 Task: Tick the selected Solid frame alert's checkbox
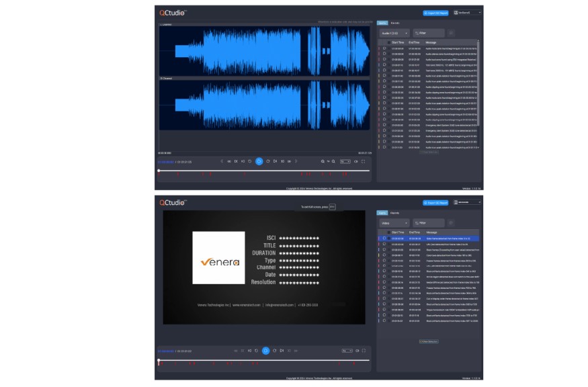tap(384, 238)
